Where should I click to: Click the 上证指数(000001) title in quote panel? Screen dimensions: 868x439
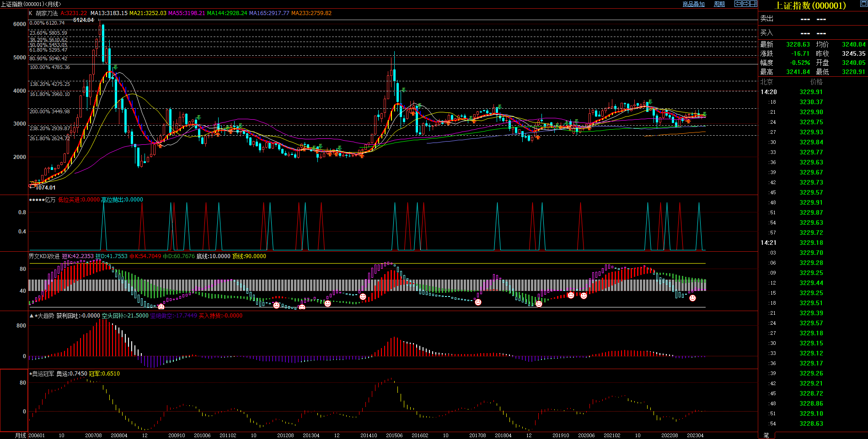tap(810, 5)
